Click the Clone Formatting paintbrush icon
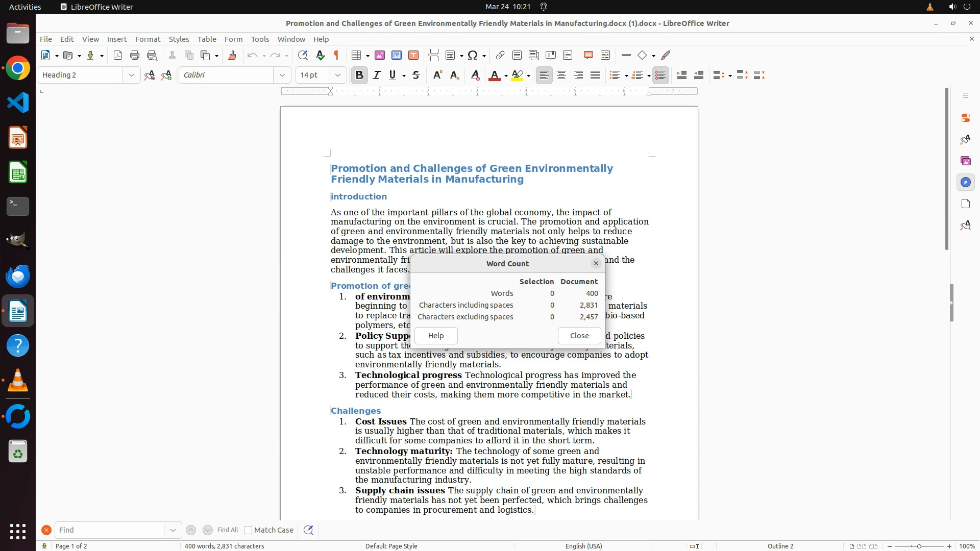This screenshot has height=551, width=980. tap(232, 55)
